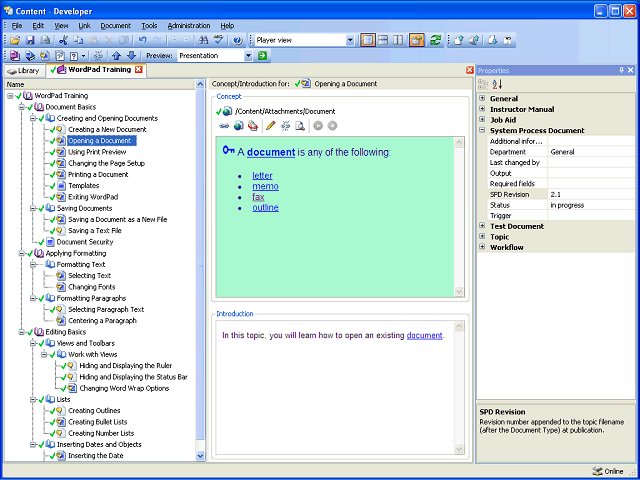640x480 pixels.
Task: Open the 'fax' link
Action: coord(258,197)
